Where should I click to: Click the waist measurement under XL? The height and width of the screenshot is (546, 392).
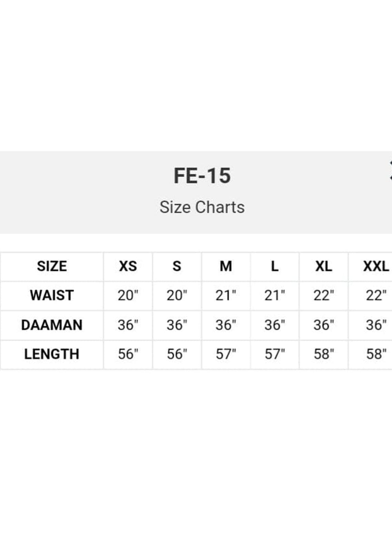tap(323, 295)
